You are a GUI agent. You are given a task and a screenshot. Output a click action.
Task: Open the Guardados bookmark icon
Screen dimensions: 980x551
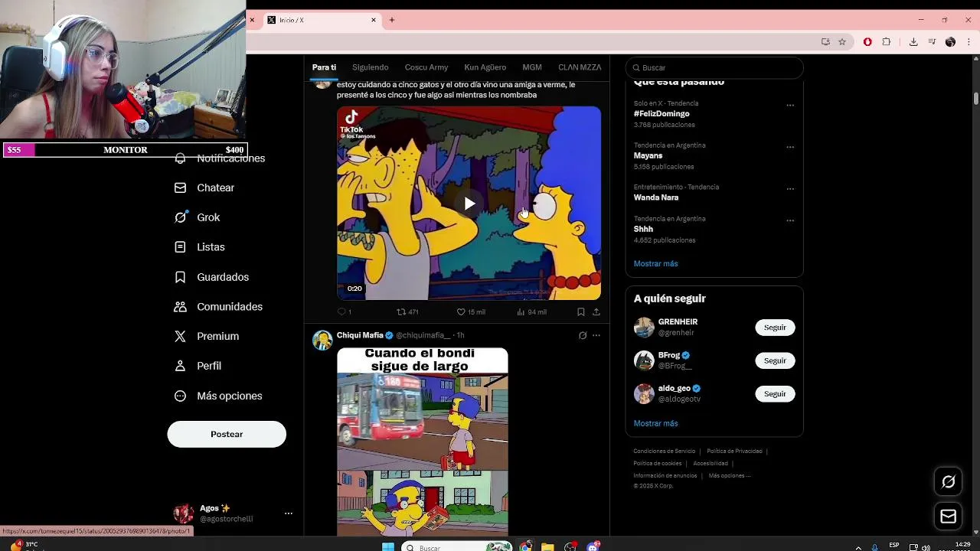(x=180, y=277)
